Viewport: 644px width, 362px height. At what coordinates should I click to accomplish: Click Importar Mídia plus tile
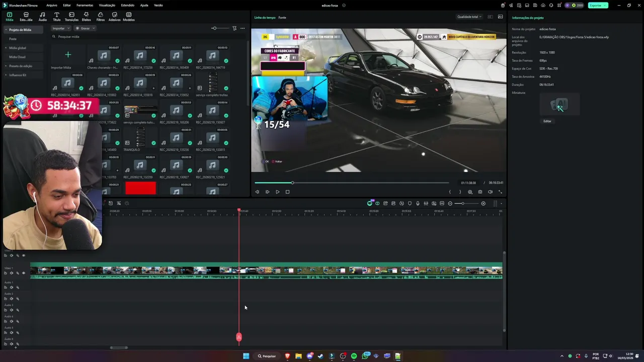68,55
